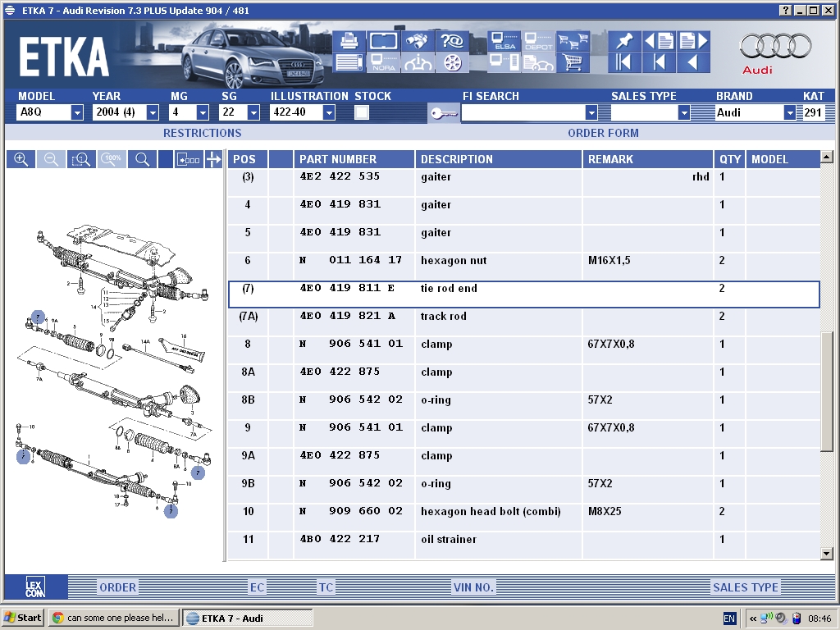
Task: Click the RESTRICTIONS label
Action: 202,133
